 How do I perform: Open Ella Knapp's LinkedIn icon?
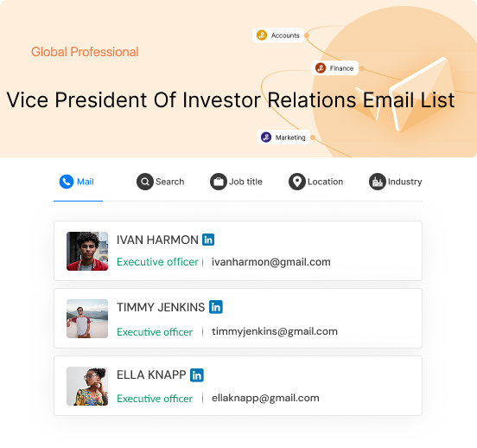click(197, 375)
